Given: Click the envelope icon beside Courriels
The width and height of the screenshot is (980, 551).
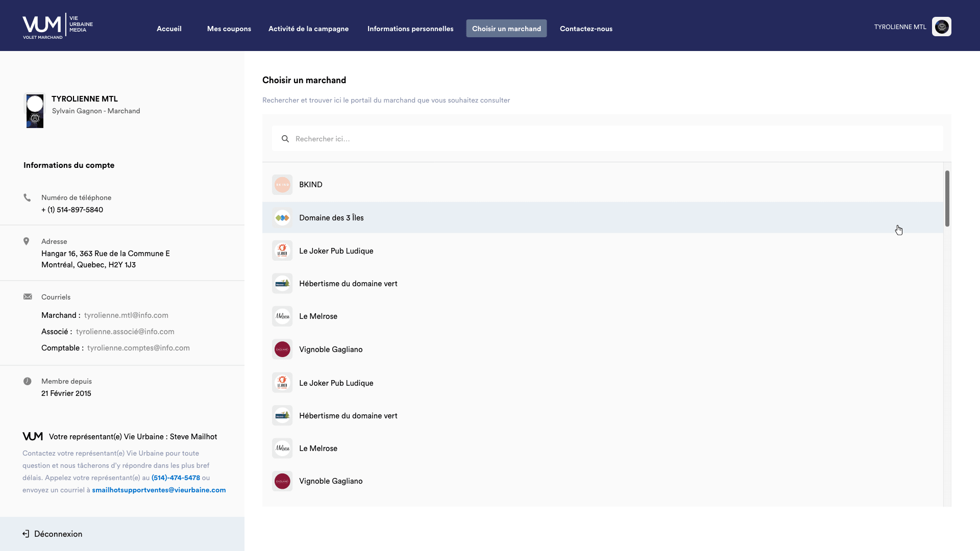Looking at the screenshot, I should [28, 297].
